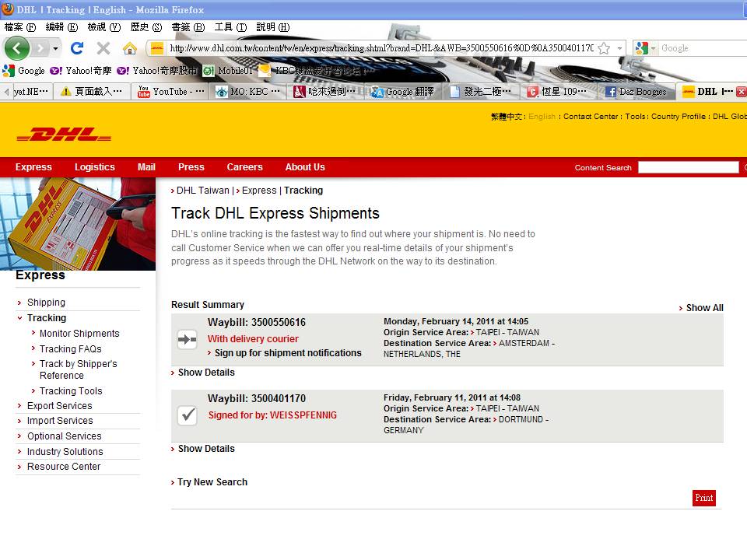Click the Firefox home icon
Viewport: 747px width, 560px height.
coord(129,47)
